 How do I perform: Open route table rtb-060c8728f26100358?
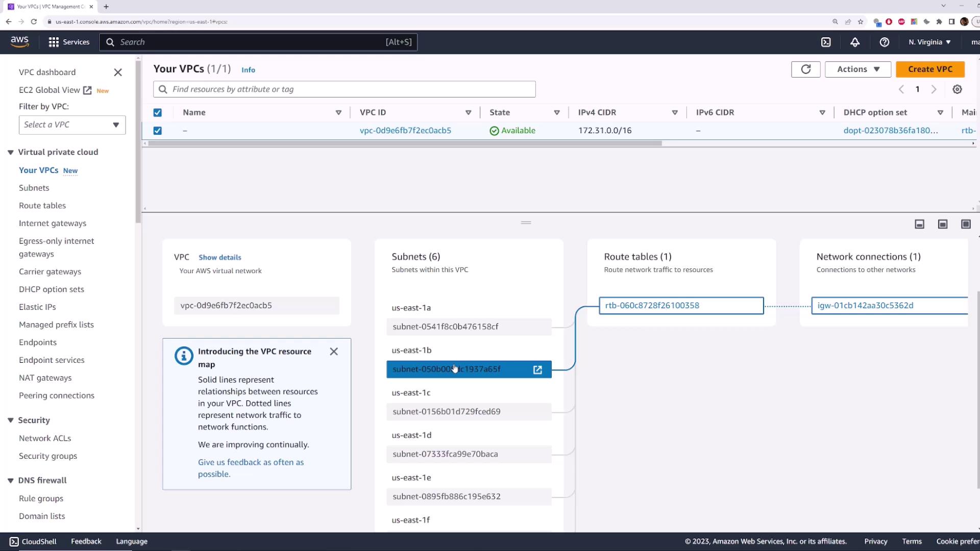tap(681, 306)
